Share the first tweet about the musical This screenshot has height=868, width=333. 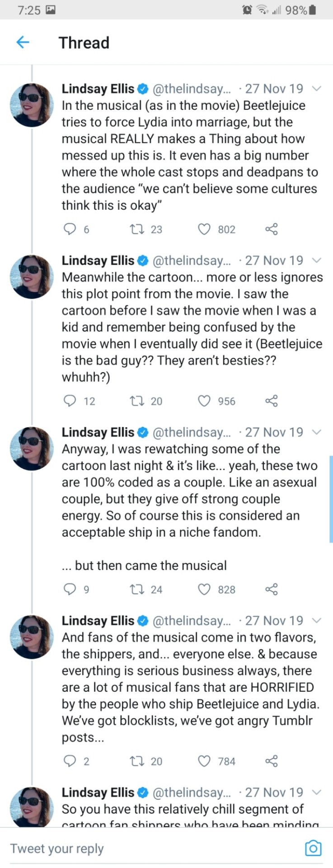(x=272, y=229)
